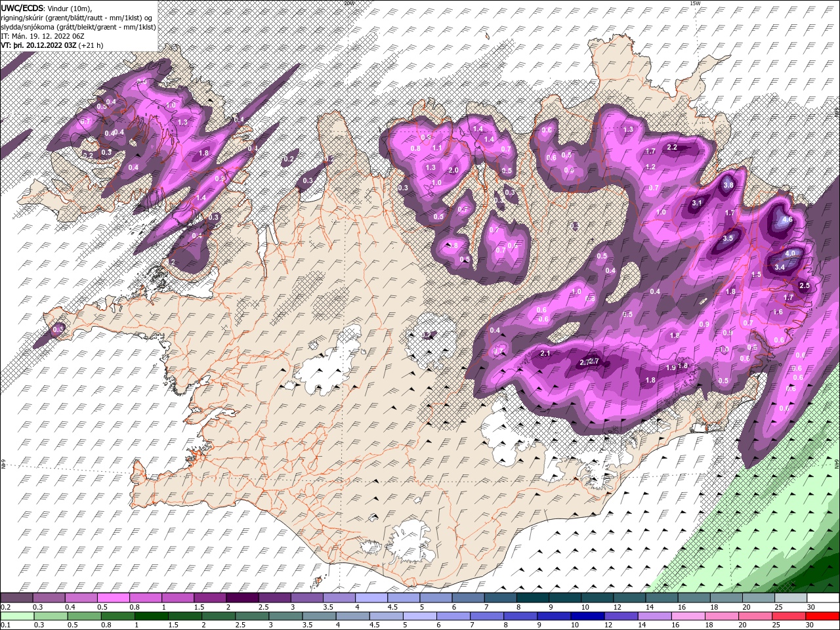This screenshot has height=630, width=840.
Task: Pick the white swatch after top-row 30
Action: click(824, 598)
